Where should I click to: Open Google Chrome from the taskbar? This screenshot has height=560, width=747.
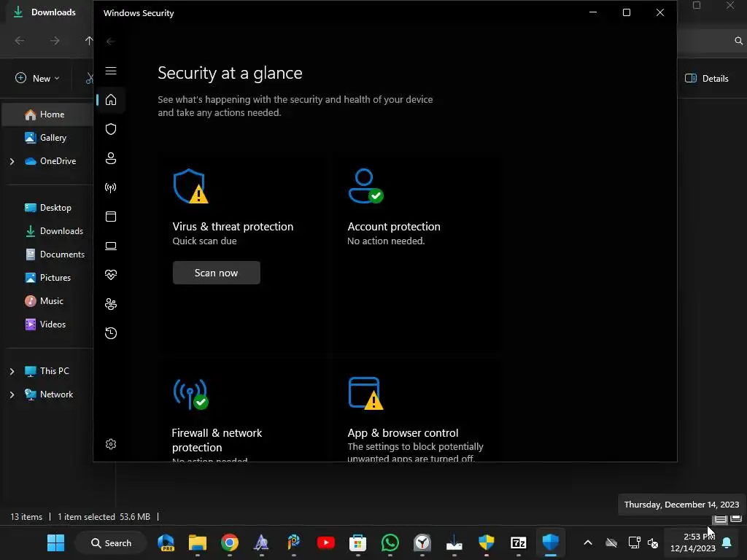[230, 542]
